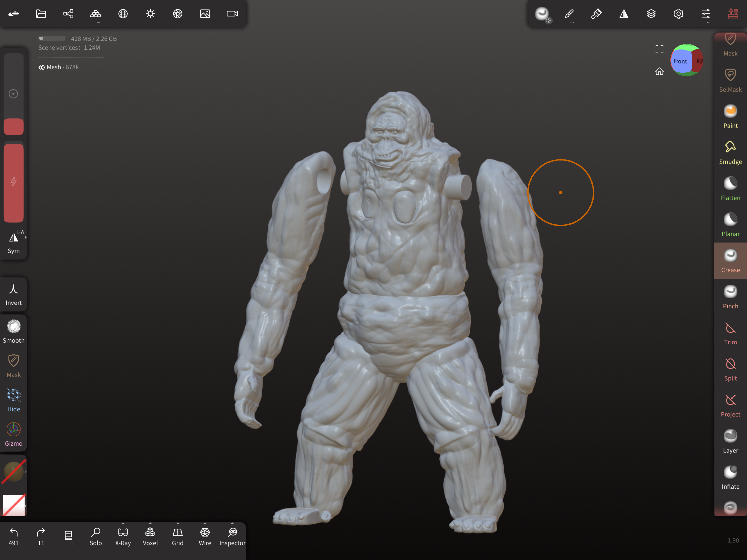
Task: Adjust the brush radius slider
Action: click(x=13, y=94)
